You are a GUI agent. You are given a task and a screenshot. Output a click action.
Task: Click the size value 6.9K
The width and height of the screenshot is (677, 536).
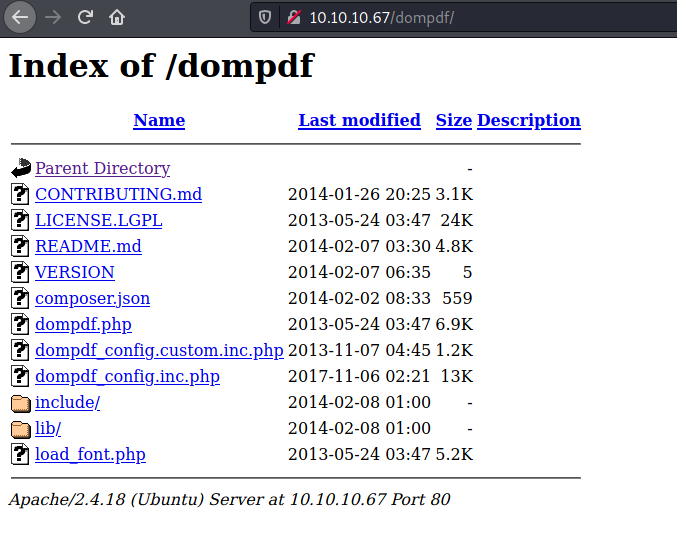point(454,324)
